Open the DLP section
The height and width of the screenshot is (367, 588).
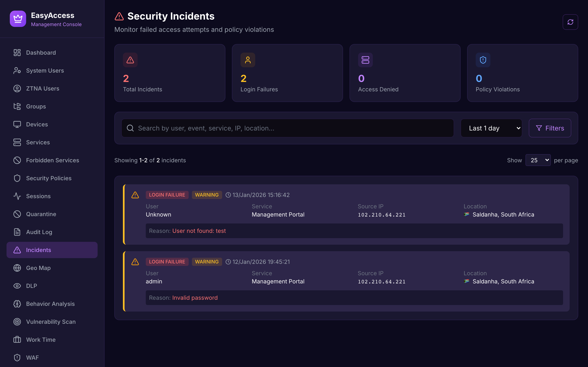coord(32,286)
